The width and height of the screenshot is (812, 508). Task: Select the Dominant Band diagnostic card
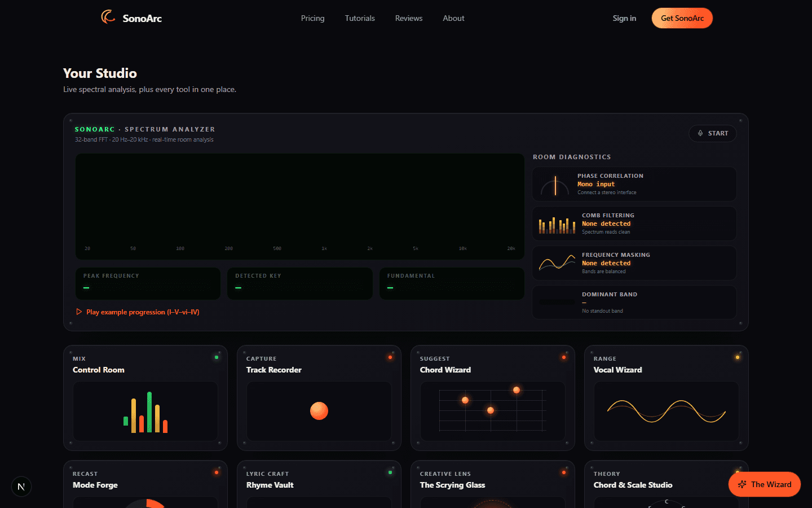634,302
